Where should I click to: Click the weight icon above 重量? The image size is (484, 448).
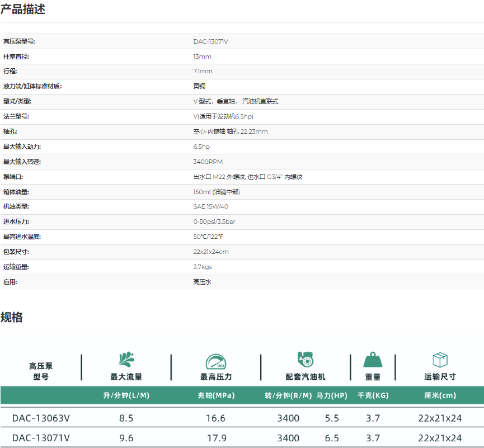click(x=373, y=360)
